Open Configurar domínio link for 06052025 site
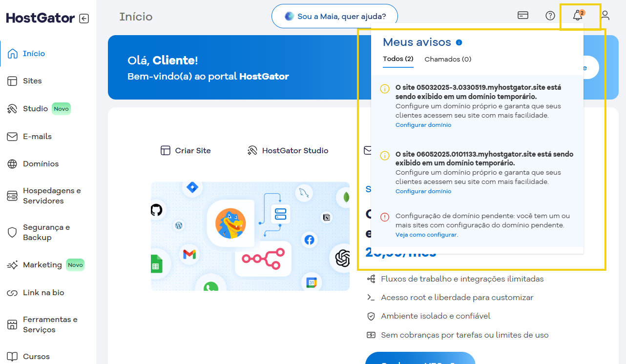Viewport: 626px width, 364px height. [423, 191]
